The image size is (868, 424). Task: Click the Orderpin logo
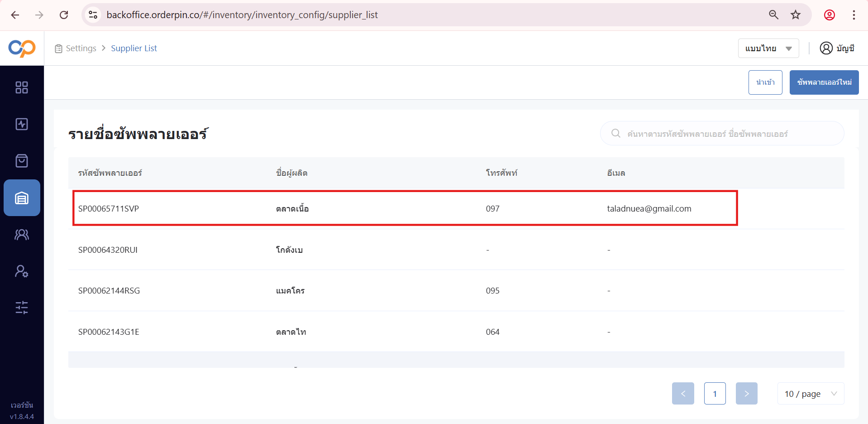point(22,48)
